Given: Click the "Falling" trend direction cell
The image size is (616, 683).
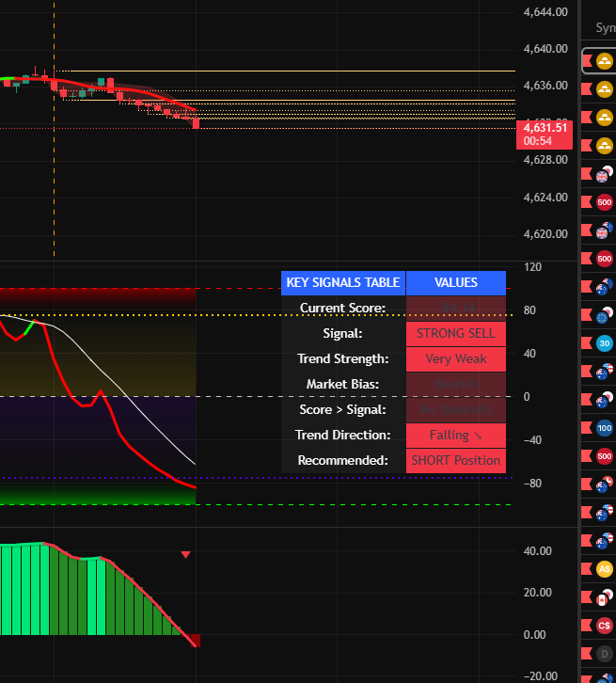Looking at the screenshot, I should pos(455,435).
